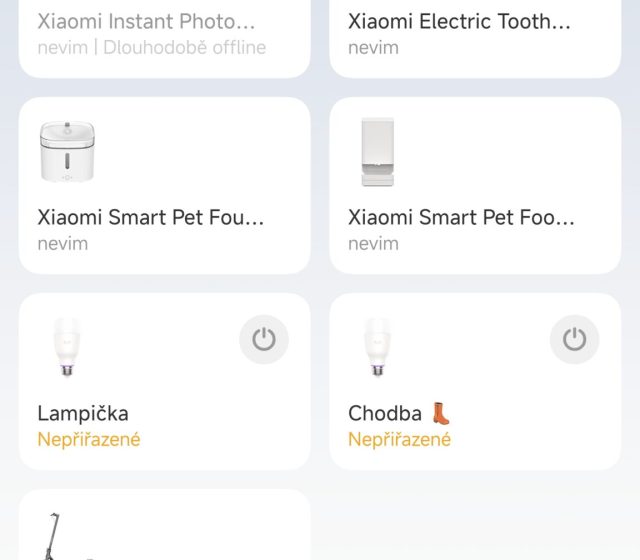Open Xiaomi Smart Pet Food feeder name
The height and width of the screenshot is (560, 640).
462,217
